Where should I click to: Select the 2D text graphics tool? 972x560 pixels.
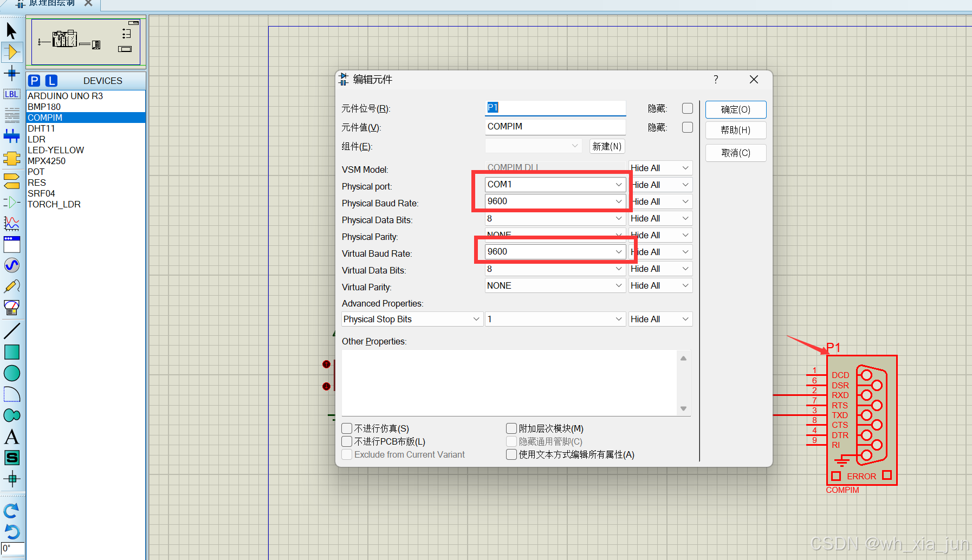pos(11,437)
